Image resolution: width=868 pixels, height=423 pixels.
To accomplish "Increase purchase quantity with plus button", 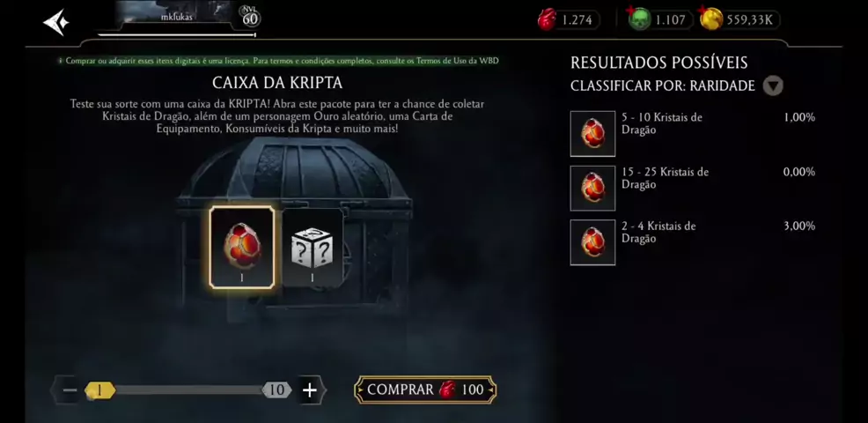I will 310,390.
